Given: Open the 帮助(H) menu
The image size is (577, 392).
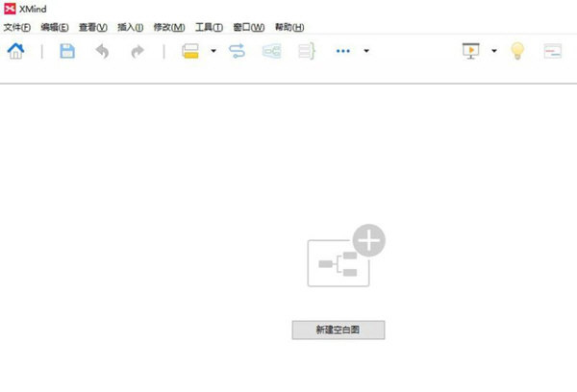Looking at the screenshot, I should click(x=289, y=27).
